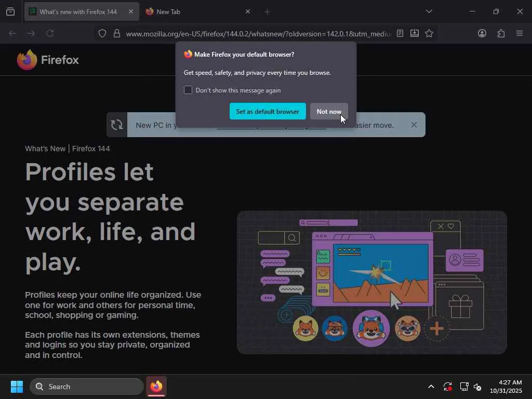
Task: List all tabs dropdown arrow
Action: click(429, 11)
